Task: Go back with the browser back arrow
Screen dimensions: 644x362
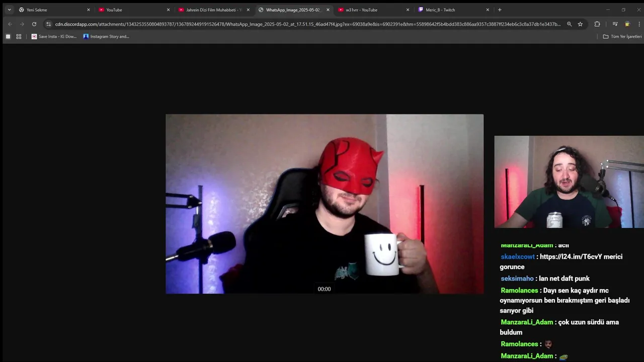Action: [x=10, y=24]
